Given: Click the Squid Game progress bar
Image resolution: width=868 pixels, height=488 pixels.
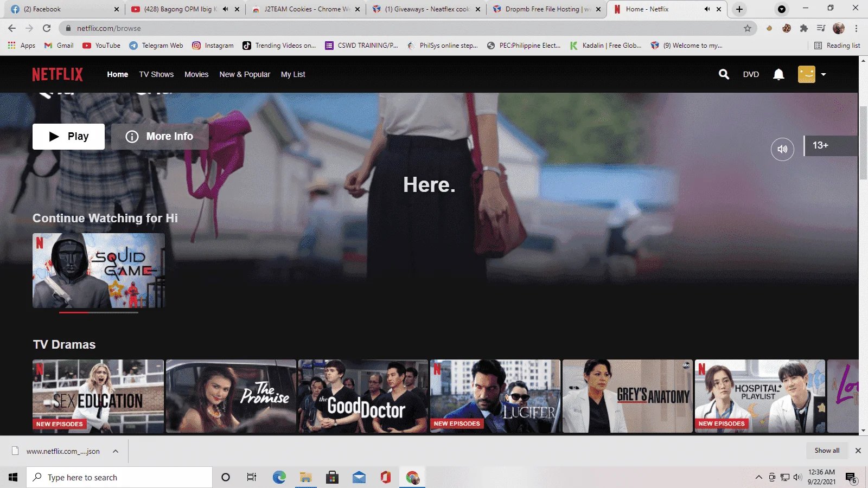Looking at the screenshot, I should tap(99, 312).
